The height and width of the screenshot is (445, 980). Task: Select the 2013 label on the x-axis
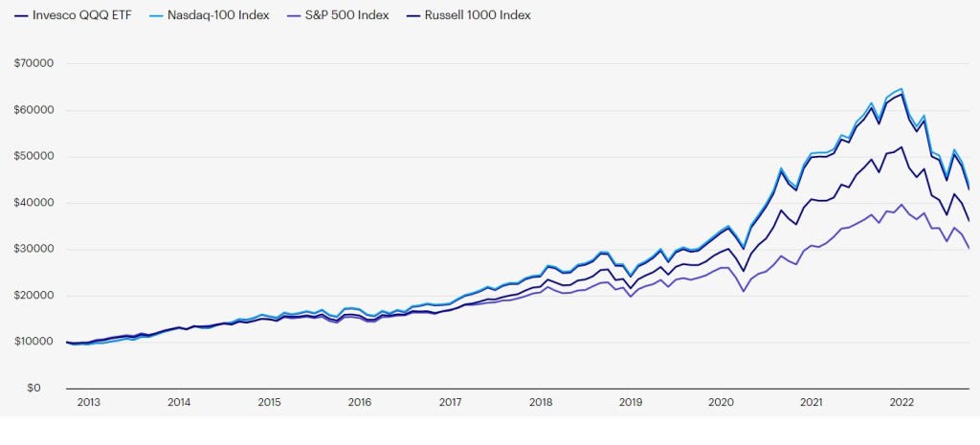point(88,402)
